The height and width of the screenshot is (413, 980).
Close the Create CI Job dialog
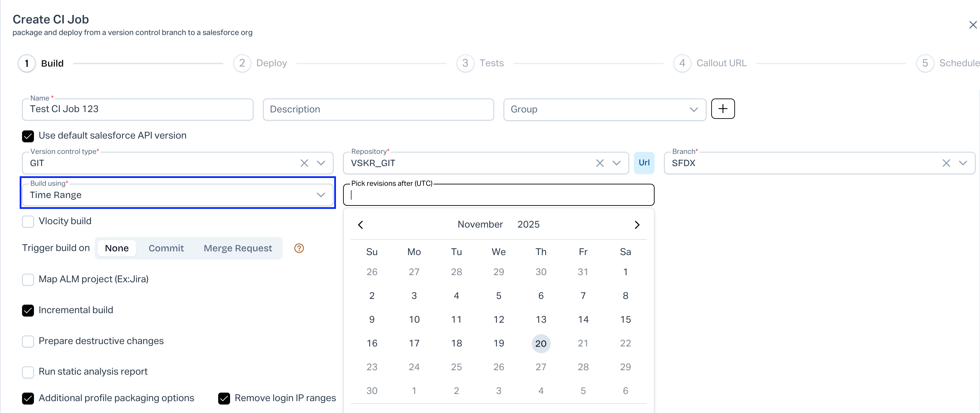[x=973, y=25]
